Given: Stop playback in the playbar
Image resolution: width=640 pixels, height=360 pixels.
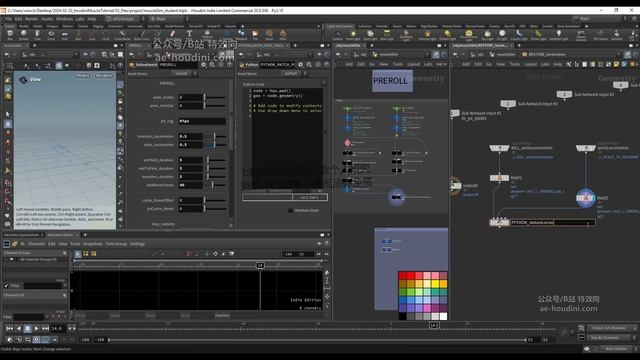Looking at the screenshot, I should pos(27,328).
